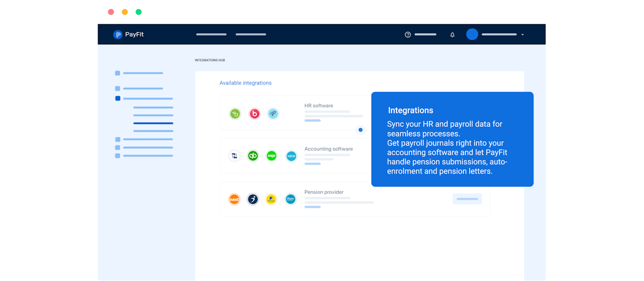
Task: Open the Accounting software card's blue link
Action: (x=313, y=164)
